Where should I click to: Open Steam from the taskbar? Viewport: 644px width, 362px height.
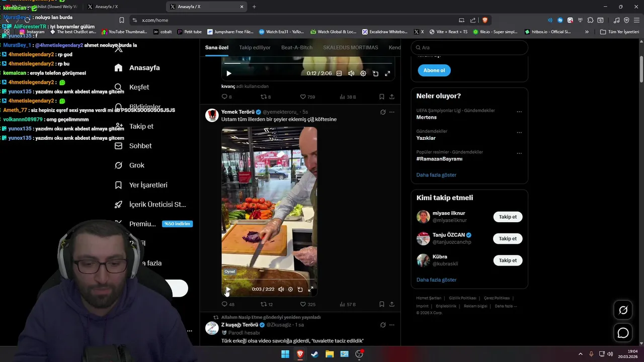point(315,354)
